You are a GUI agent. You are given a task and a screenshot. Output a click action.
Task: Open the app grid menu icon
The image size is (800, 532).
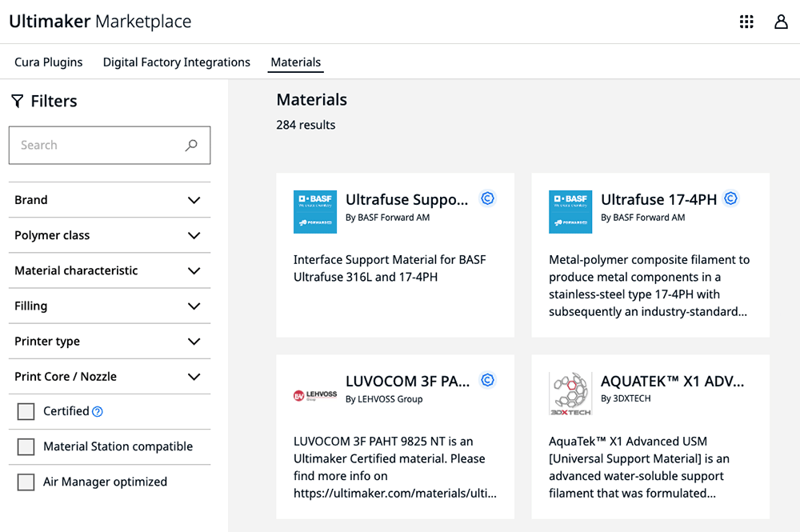tap(746, 22)
